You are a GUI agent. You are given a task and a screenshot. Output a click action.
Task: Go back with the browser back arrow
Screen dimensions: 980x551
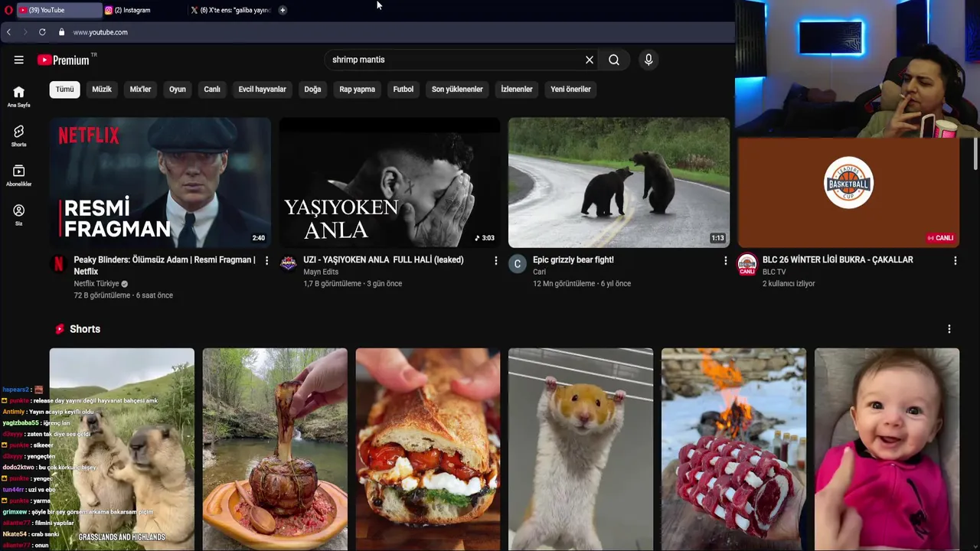8,32
